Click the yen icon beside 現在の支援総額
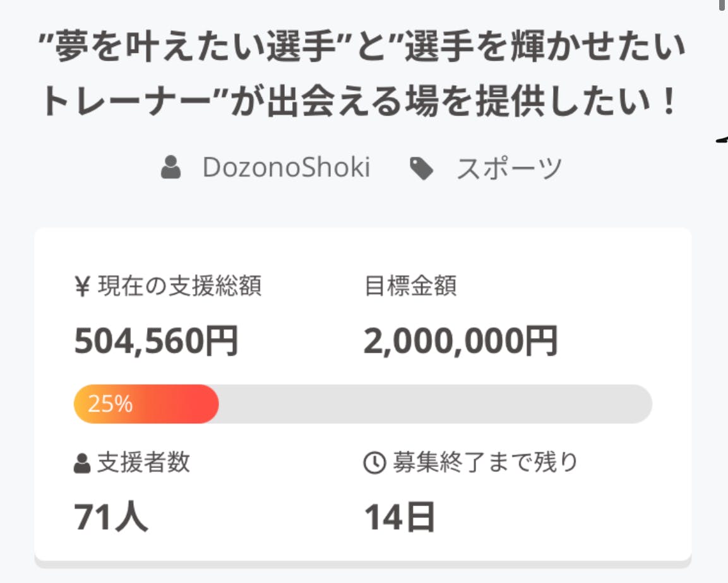This screenshot has height=583, width=728. coord(83,287)
